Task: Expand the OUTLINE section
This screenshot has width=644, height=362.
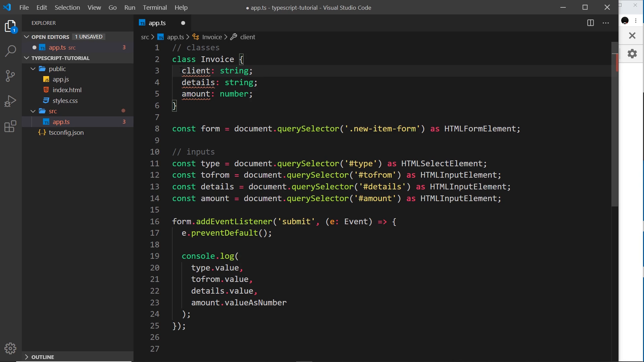Action: coord(26,357)
